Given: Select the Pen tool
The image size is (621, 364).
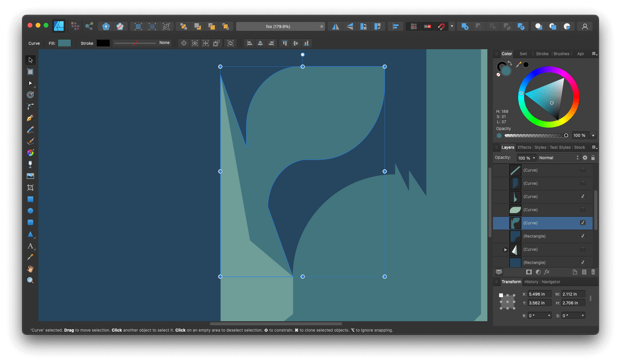Looking at the screenshot, I should tap(30, 118).
